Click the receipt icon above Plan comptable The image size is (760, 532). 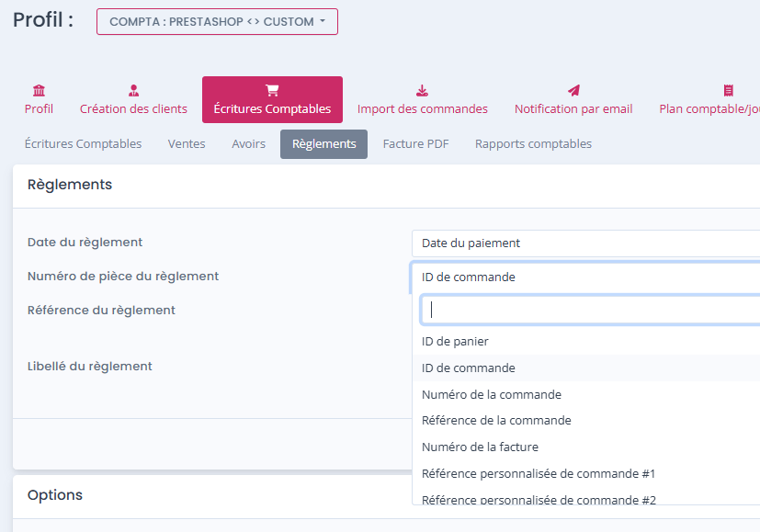click(729, 90)
